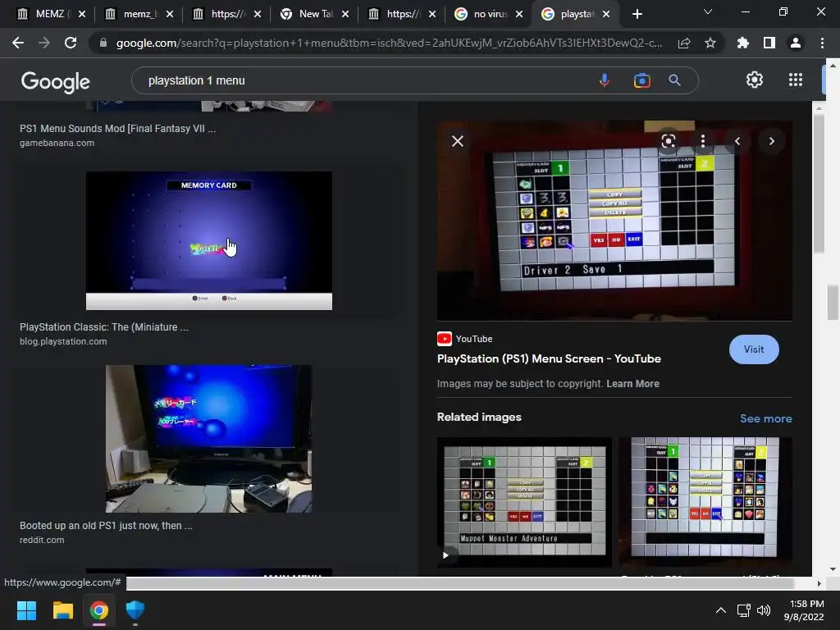Screen dimensions: 840x630
Task: Click the Google logo
Action: [x=55, y=81]
